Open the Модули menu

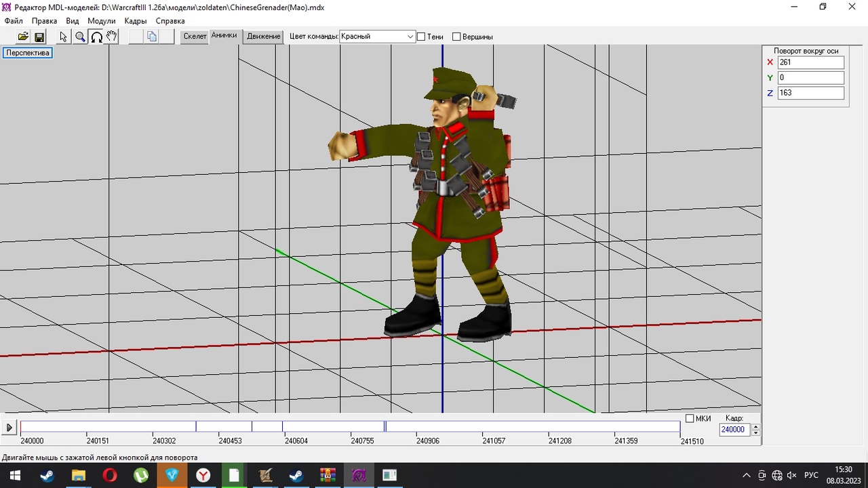102,21
